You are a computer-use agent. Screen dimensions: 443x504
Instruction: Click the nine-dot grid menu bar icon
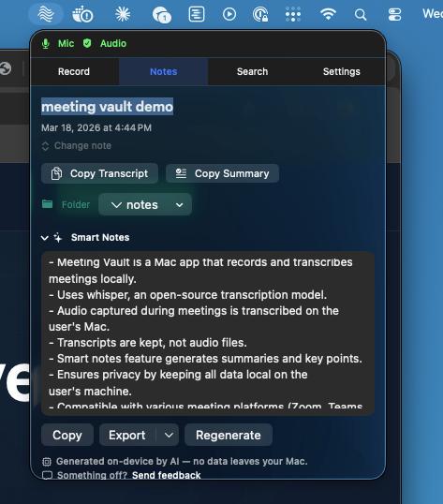click(x=293, y=14)
